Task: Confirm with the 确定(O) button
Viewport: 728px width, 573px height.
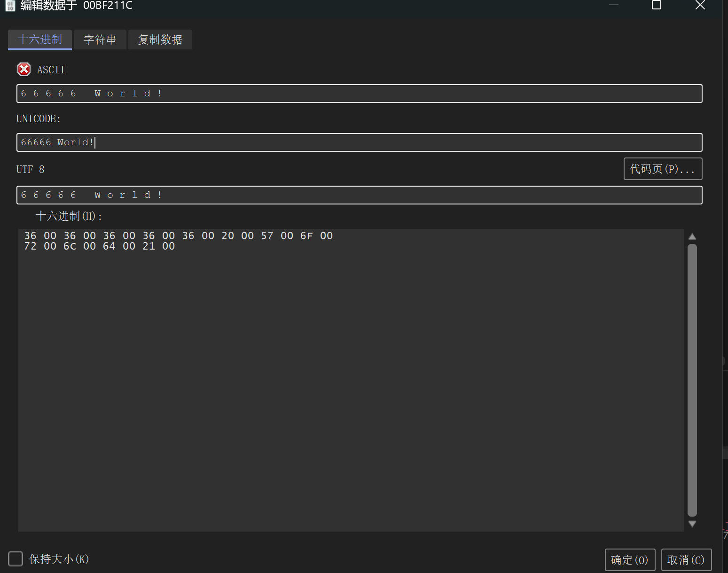Action: pyautogui.click(x=629, y=560)
